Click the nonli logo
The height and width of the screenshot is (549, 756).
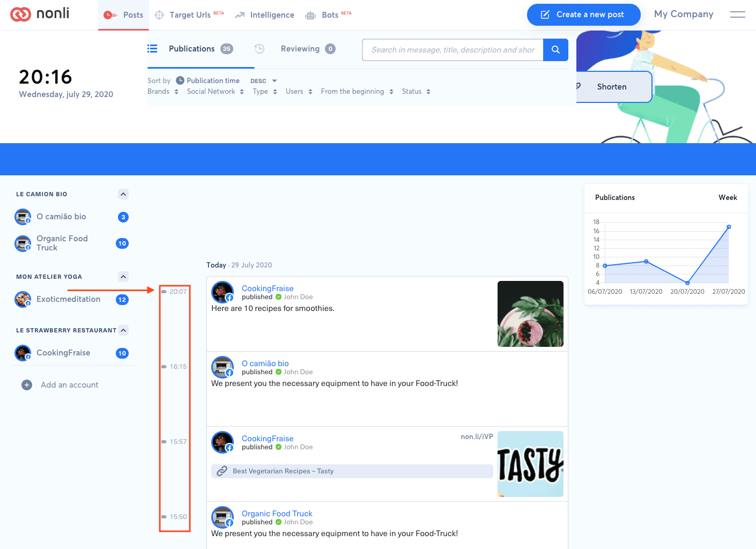click(40, 14)
